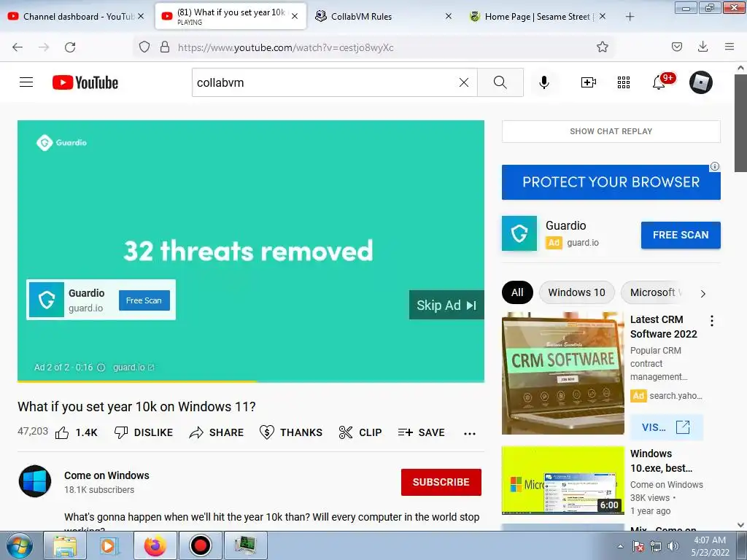Reload the current page
The height and width of the screenshot is (560, 747).
(x=70, y=47)
